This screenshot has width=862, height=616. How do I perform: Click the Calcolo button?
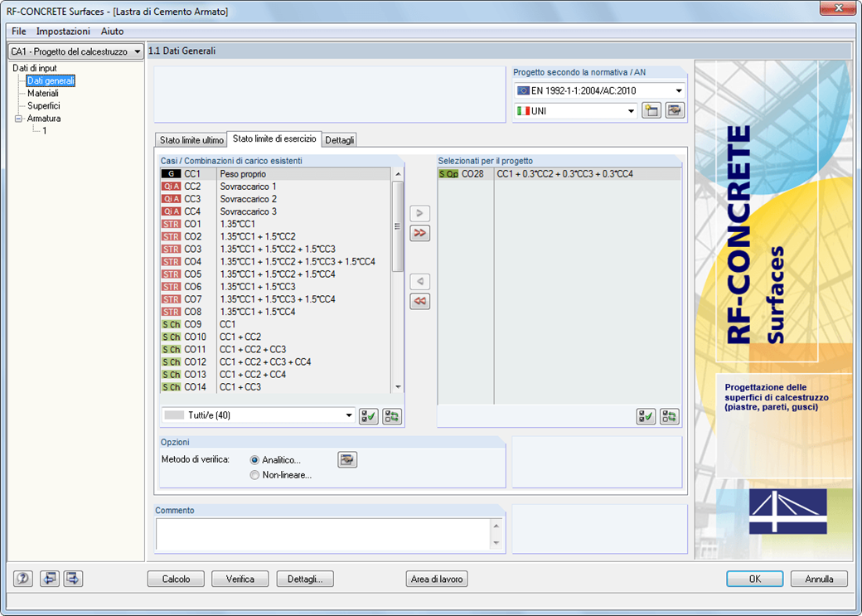pyautogui.click(x=176, y=580)
